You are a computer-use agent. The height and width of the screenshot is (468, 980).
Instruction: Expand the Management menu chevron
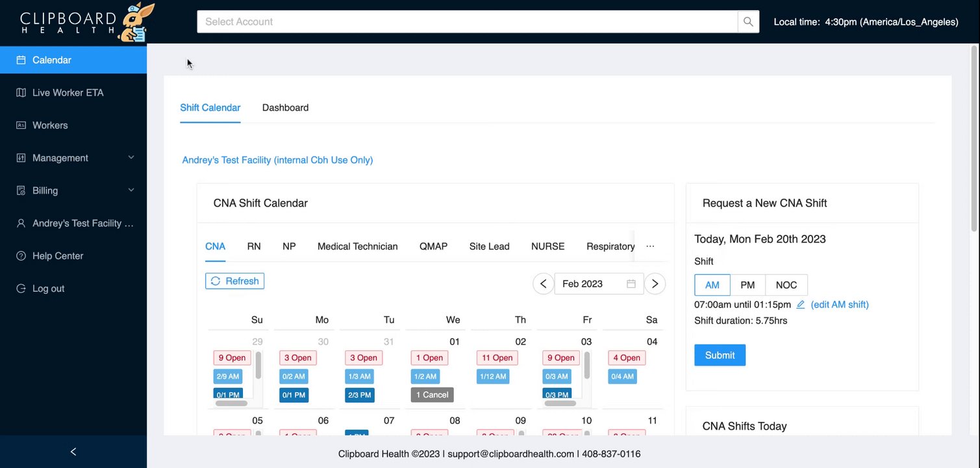click(x=131, y=158)
